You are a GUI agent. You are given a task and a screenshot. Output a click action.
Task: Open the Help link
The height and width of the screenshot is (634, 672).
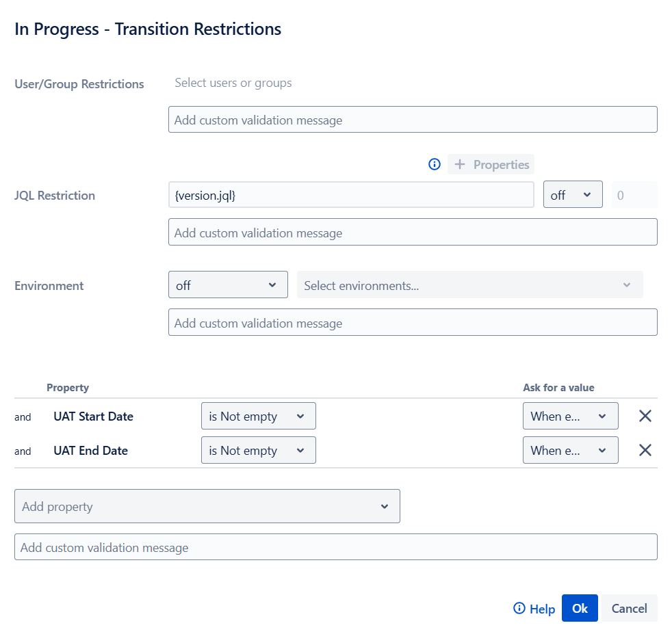coord(534,609)
